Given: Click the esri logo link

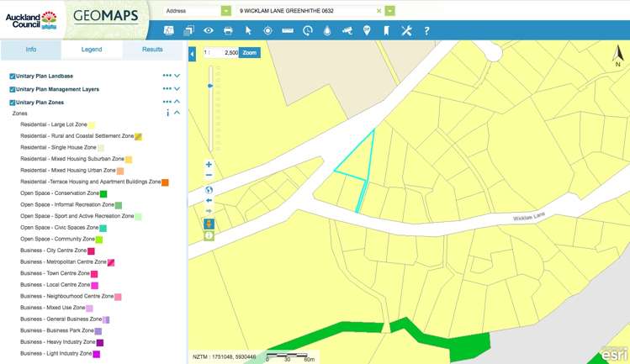Looking at the screenshot, I should point(614,355).
